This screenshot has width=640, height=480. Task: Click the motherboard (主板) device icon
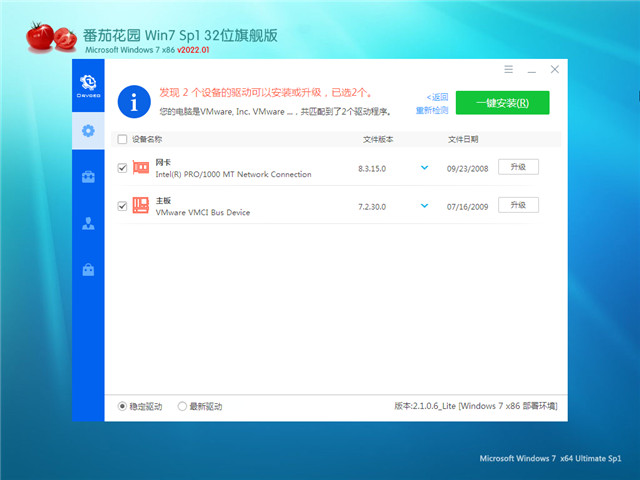[142, 205]
